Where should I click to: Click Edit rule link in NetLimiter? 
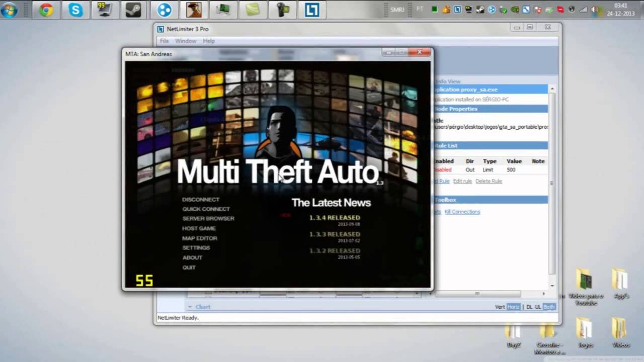click(x=462, y=181)
